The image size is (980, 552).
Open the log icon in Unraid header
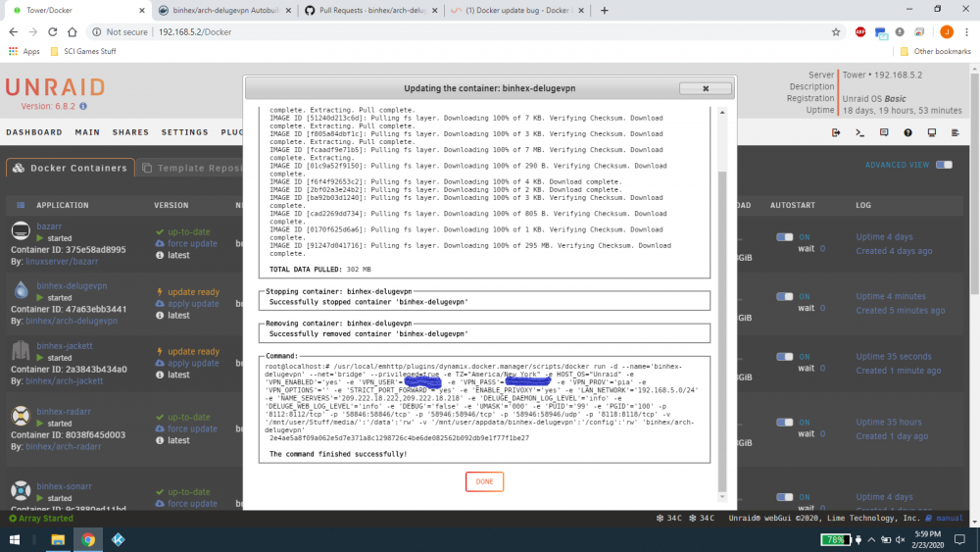tap(955, 132)
